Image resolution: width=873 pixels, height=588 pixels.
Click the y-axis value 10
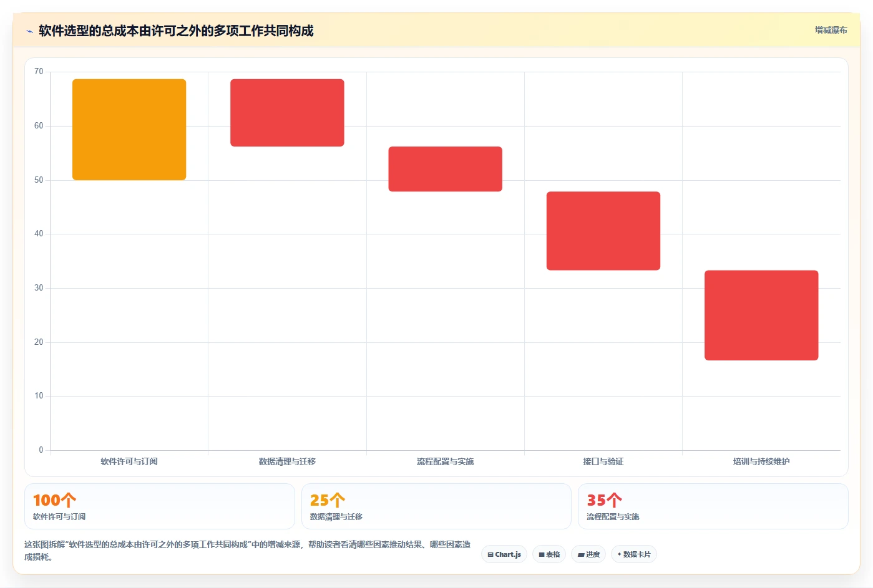(39, 396)
